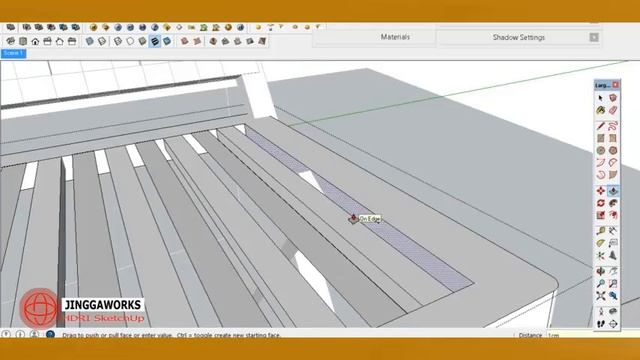Open the Scene 1 tab
This screenshot has width=640, height=360.
13,53
